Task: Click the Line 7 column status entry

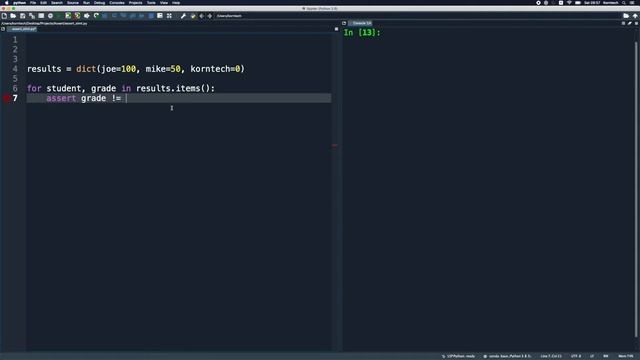Action: (x=551, y=356)
